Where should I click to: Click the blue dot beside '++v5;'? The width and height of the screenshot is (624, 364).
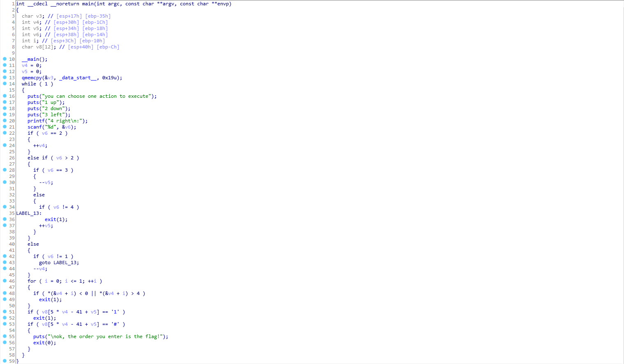tap(5, 225)
